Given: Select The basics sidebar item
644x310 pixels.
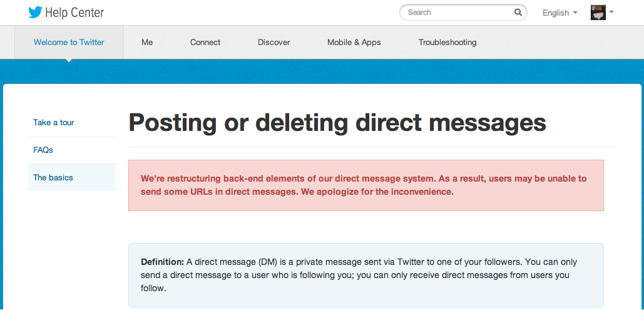Looking at the screenshot, I should pos(72,178).
